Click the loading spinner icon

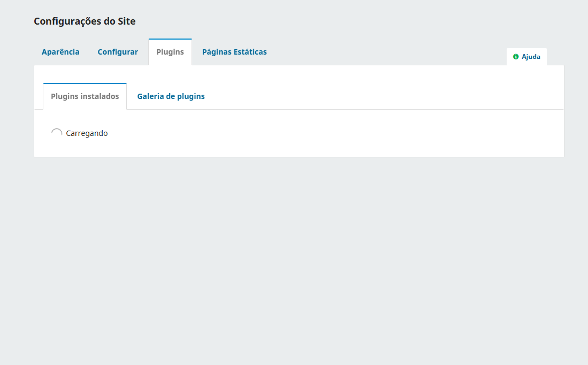click(x=56, y=133)
